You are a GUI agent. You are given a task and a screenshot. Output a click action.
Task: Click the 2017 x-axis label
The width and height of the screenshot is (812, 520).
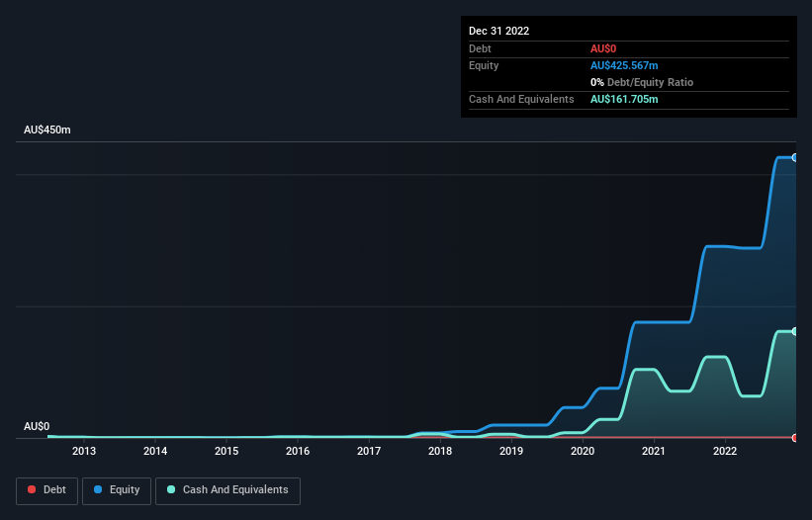click(369, 451)
